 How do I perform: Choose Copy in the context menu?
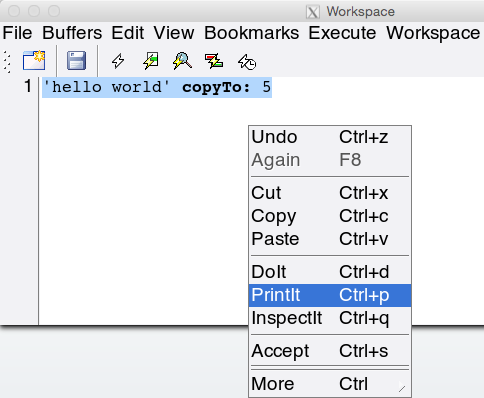(330, 216)
